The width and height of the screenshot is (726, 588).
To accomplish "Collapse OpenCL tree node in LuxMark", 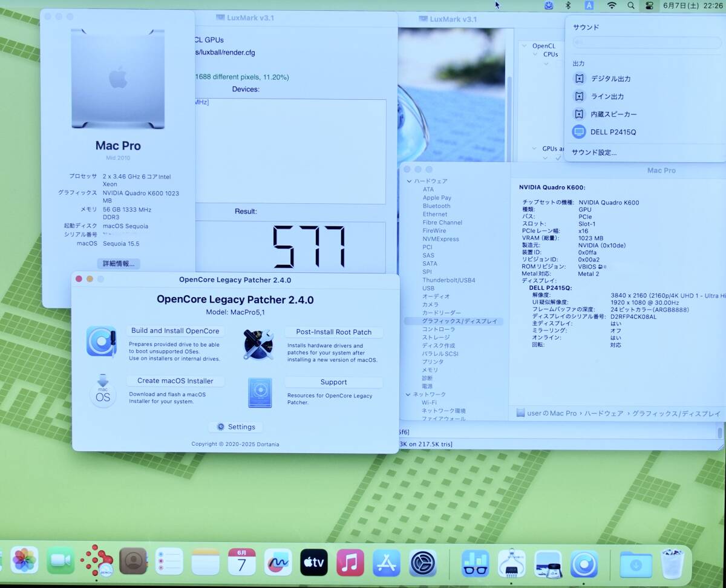I will (524, 46).
